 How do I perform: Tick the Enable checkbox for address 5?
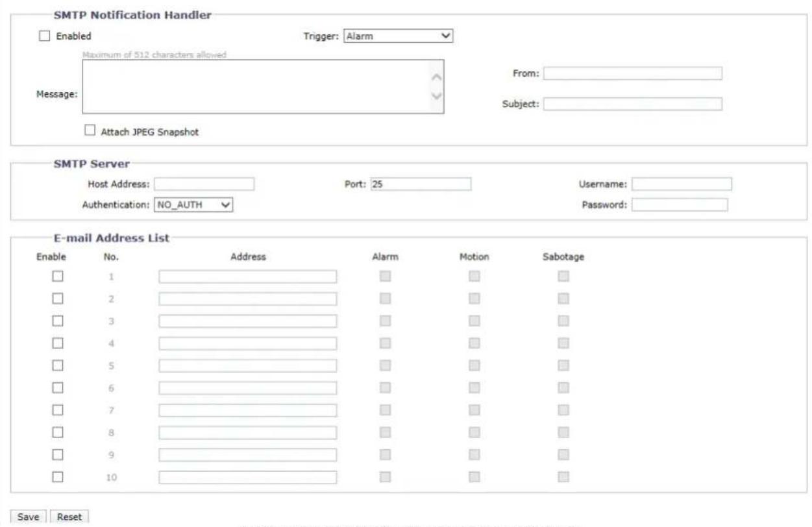(58, 365)
